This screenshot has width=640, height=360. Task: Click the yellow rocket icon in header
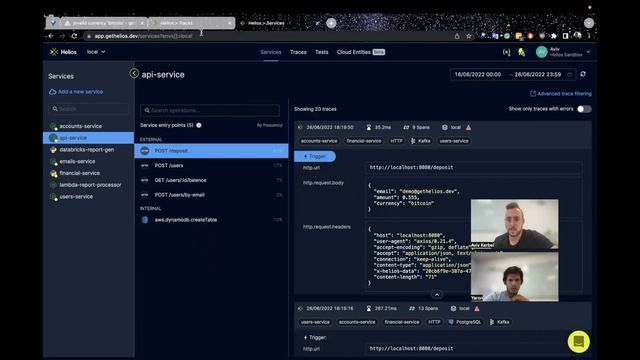point(521,52)
